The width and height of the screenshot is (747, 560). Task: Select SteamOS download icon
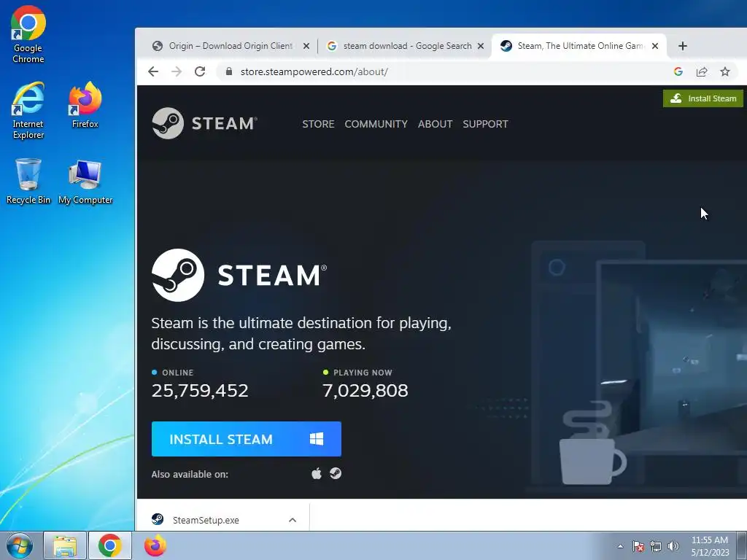coord(336,473)
